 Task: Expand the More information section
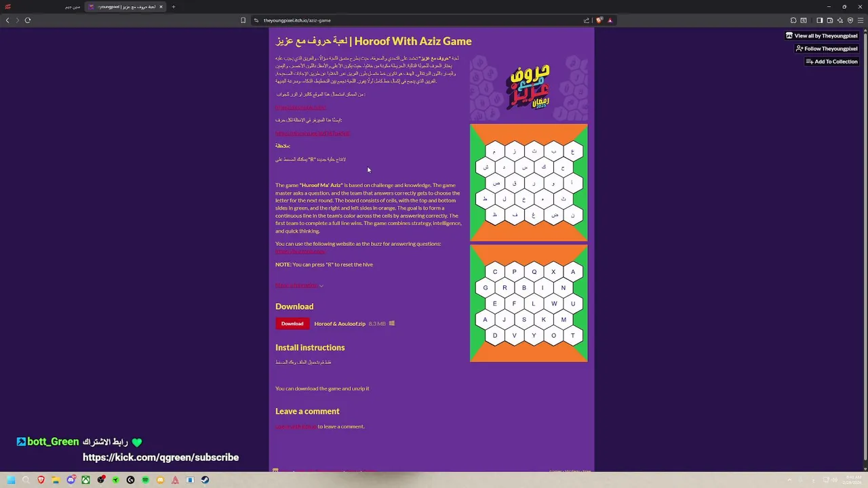click(299, 285)
